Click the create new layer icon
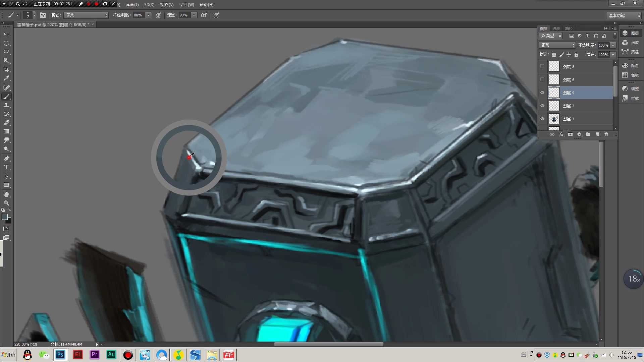The image size is (644, 362). coord(597,134)
